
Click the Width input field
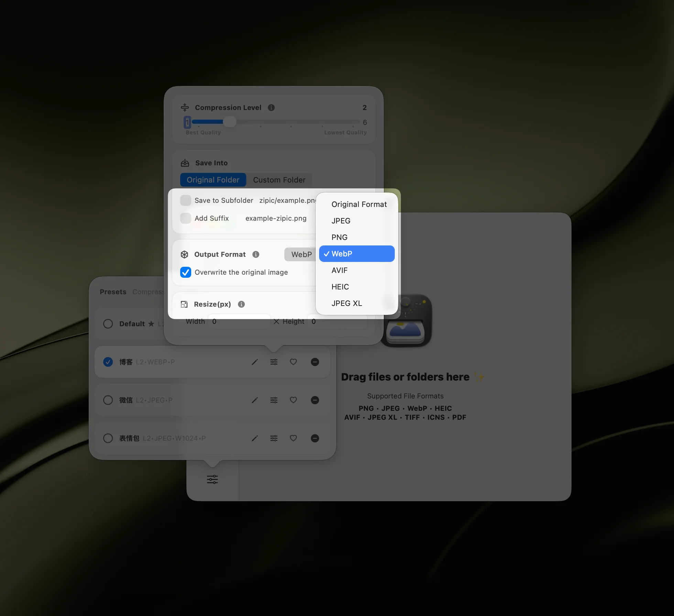pyautogui.click(x=239, y=321)
